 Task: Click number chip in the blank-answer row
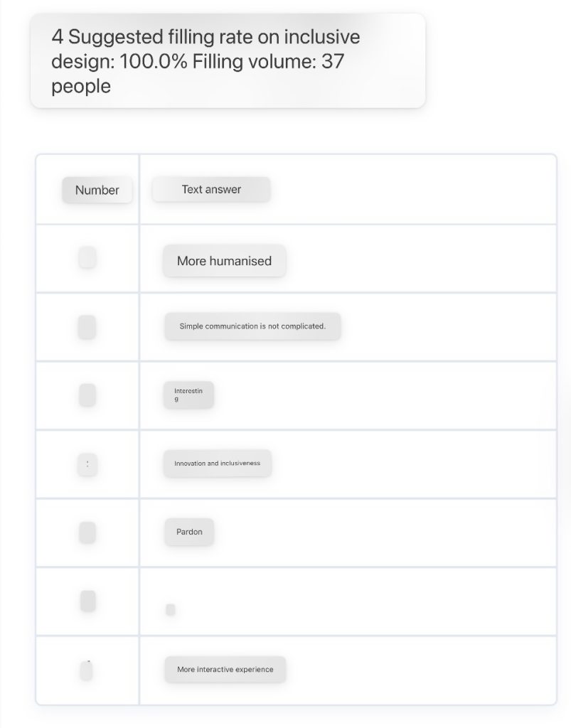87,601
